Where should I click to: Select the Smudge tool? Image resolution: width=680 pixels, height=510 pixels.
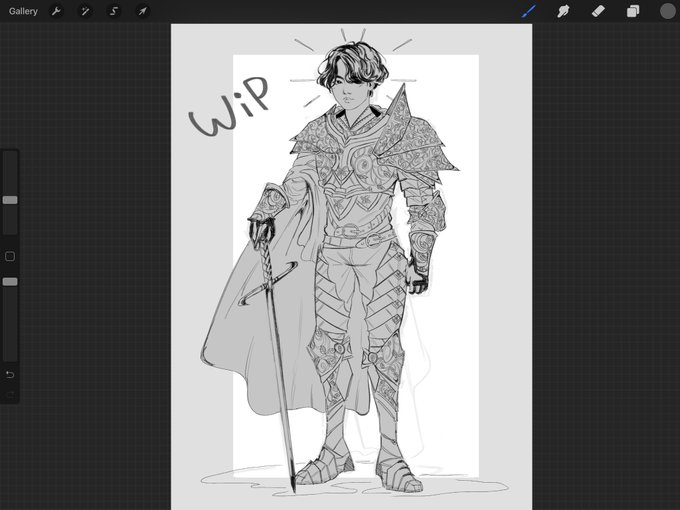563,11
